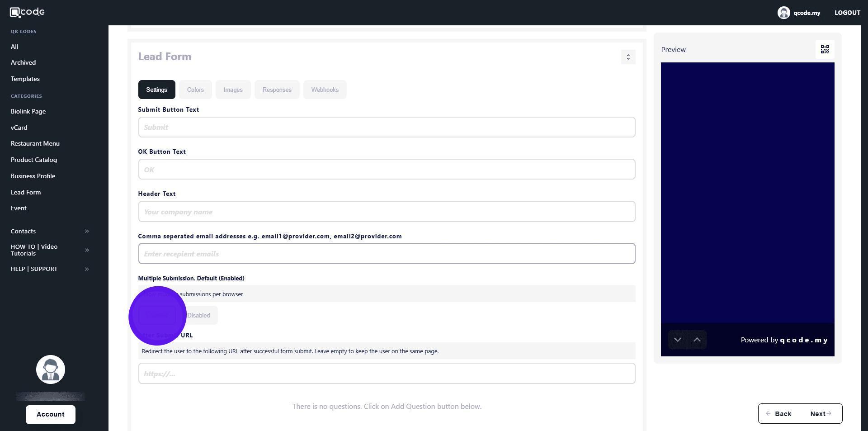The height and width of the screenshot is (431, 868).
Task: Open the Account button
Action: pos(51,414)
